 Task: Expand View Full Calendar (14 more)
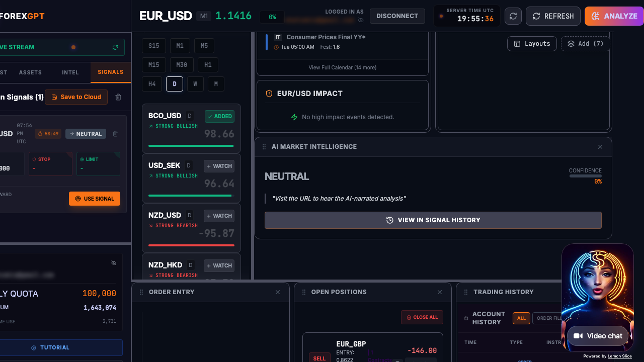tap(342, 67)
